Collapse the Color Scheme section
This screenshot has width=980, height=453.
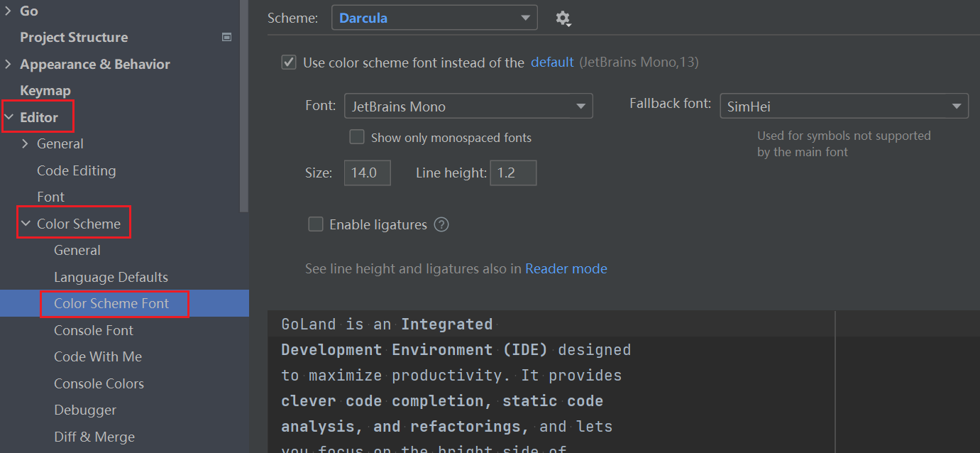[x=25, y=222]
